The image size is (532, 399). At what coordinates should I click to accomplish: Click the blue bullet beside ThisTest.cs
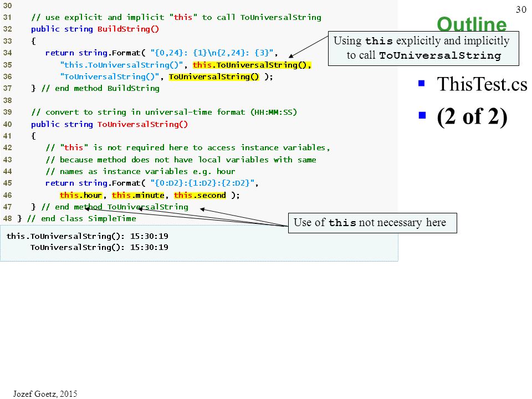[421, 83]
